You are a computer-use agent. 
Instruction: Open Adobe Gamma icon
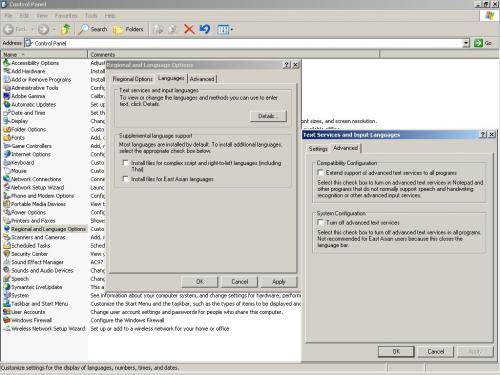pyautogui.click(x=7, y=96)
